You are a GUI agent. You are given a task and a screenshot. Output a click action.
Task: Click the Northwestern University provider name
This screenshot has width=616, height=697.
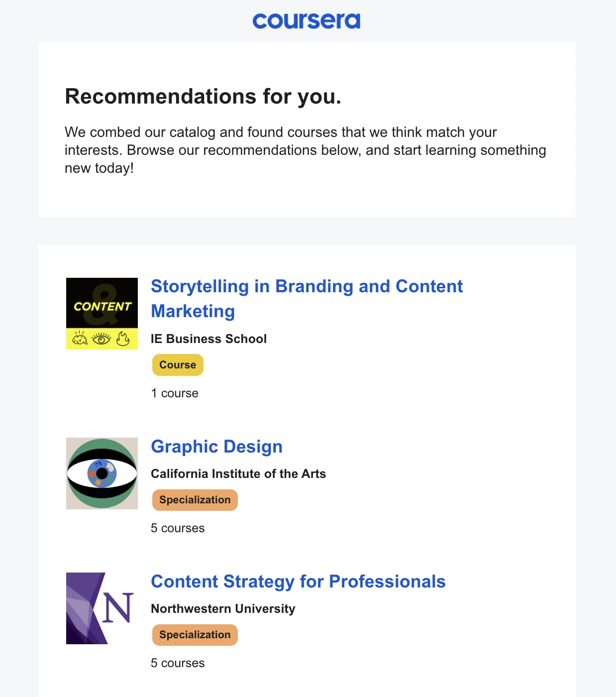[x=223, y=609]
